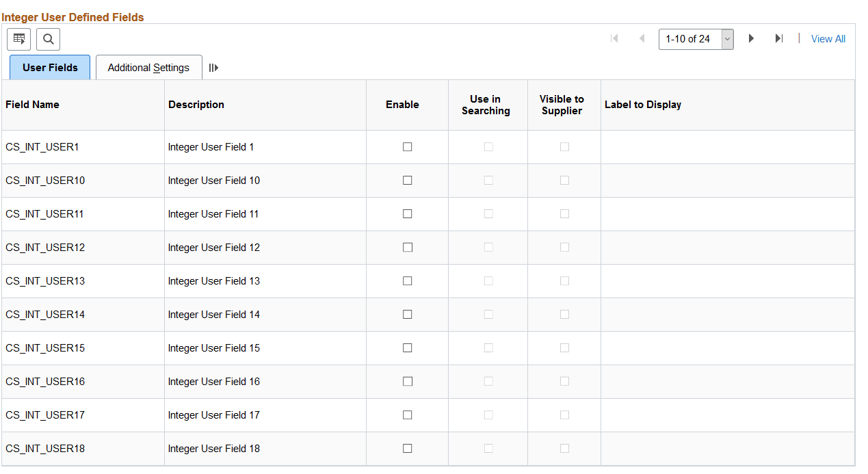Toggle Enable for CS_INT_USER12
The width and height of the screenshot is (868, 474).
[x=407, y=247]
